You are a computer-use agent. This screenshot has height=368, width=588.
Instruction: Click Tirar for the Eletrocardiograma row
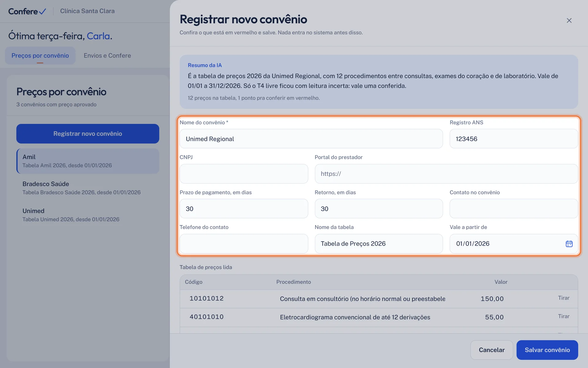563,316
